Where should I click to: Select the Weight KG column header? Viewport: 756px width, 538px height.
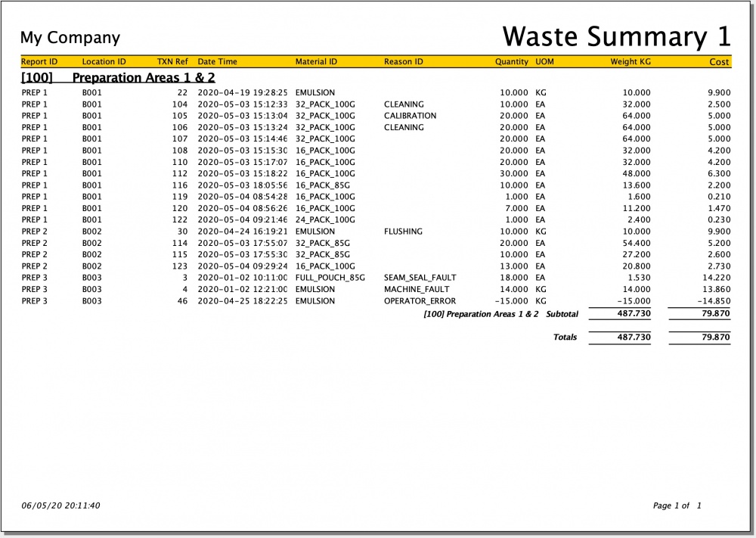tap(630, 62)
